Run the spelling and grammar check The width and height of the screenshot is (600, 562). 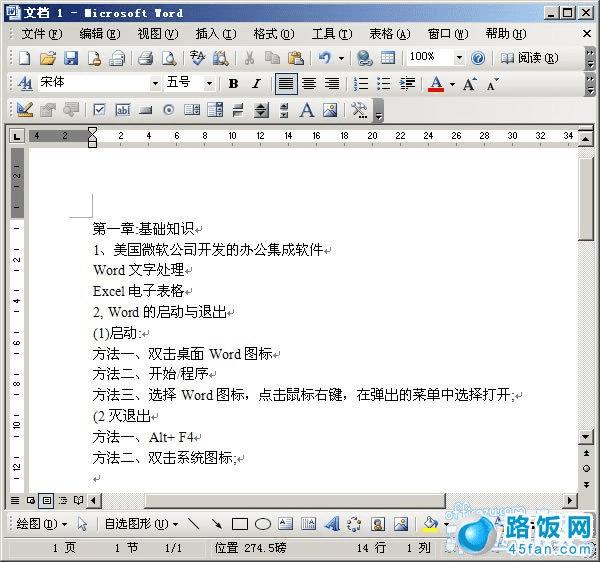pos(197,58)
